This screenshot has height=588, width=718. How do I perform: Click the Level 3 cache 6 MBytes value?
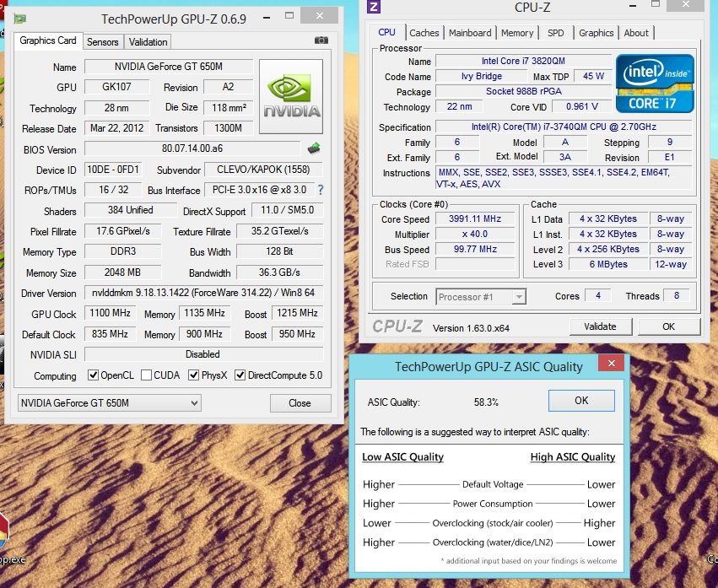[x=608, y=264]
